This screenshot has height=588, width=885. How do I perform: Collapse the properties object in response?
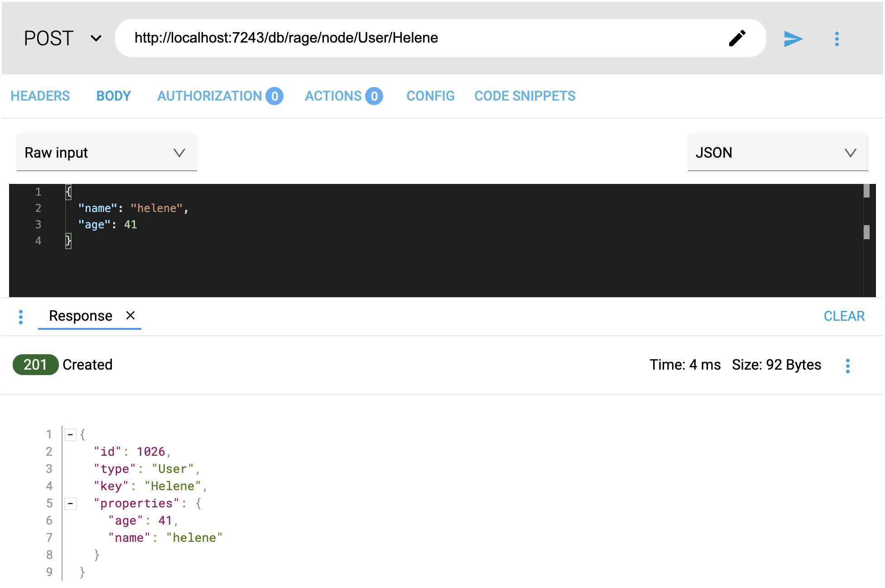71,503
